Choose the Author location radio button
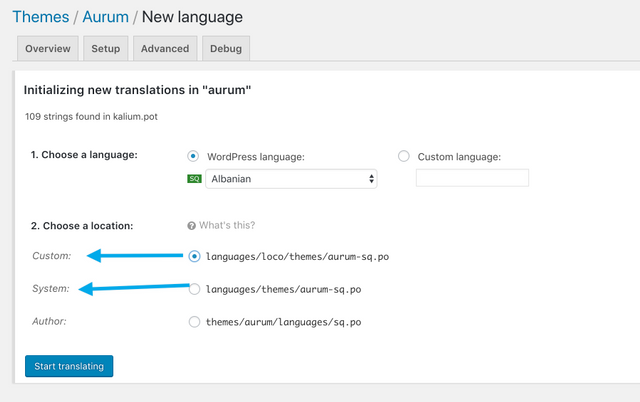The height and width of the screenshot is (402, 640). coord(194,322)
